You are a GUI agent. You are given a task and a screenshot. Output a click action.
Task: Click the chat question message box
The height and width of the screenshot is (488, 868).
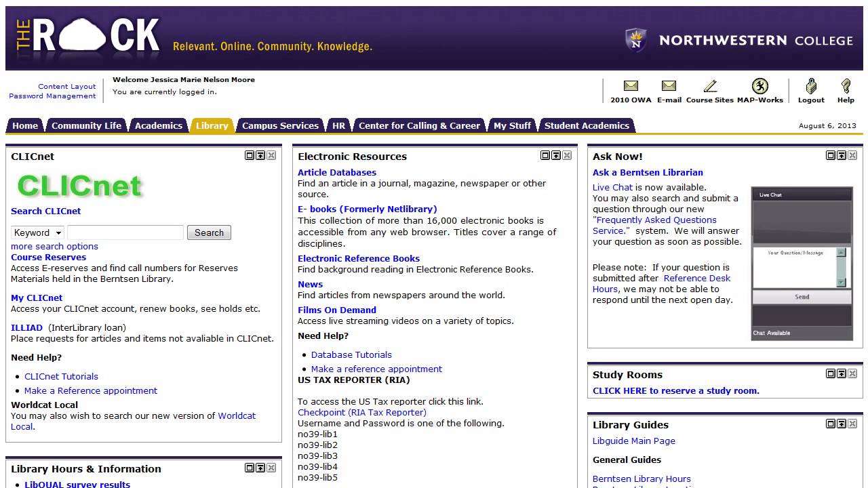coord(795,268)
